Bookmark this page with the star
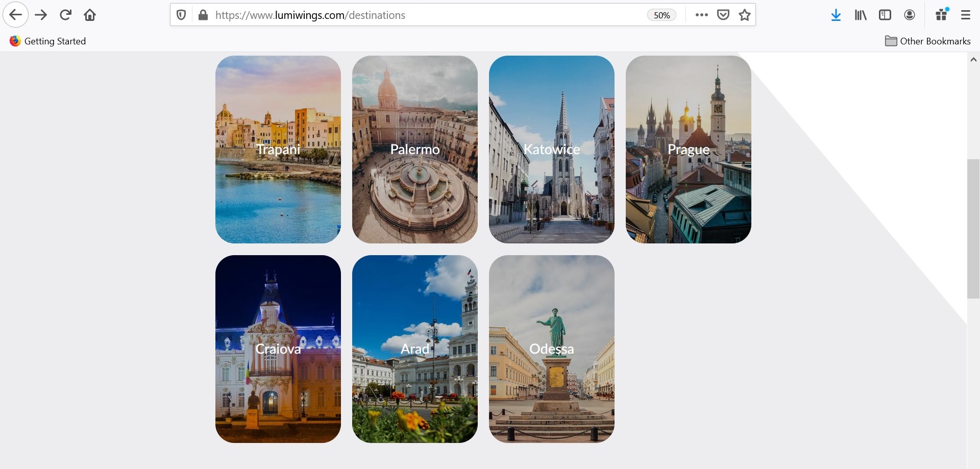This screenshot has height=469, width=980. (x=745, y=15)
